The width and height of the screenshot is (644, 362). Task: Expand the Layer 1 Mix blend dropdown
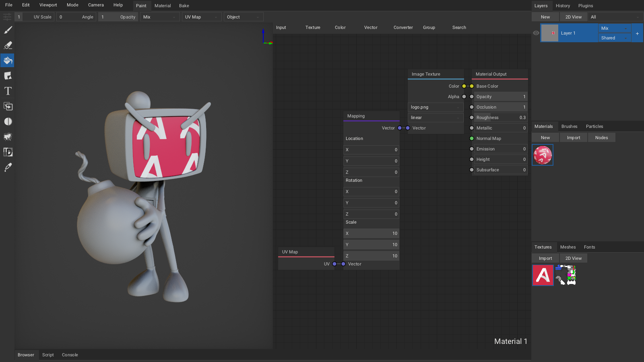pyautogui.click(x=614, y=28)
